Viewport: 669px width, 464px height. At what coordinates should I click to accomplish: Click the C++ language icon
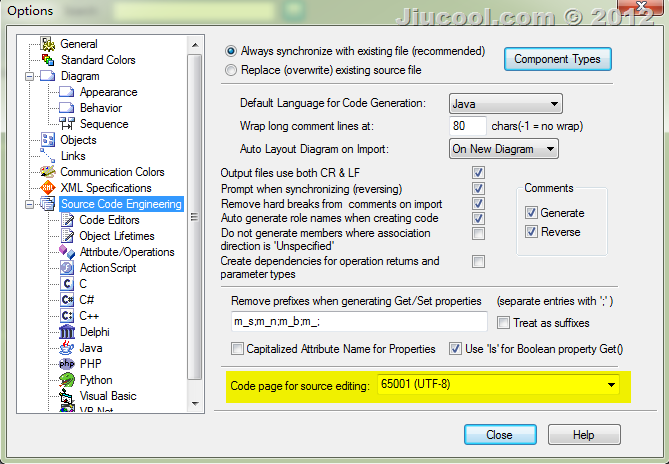pyautogui.click(x=67, y=316)
